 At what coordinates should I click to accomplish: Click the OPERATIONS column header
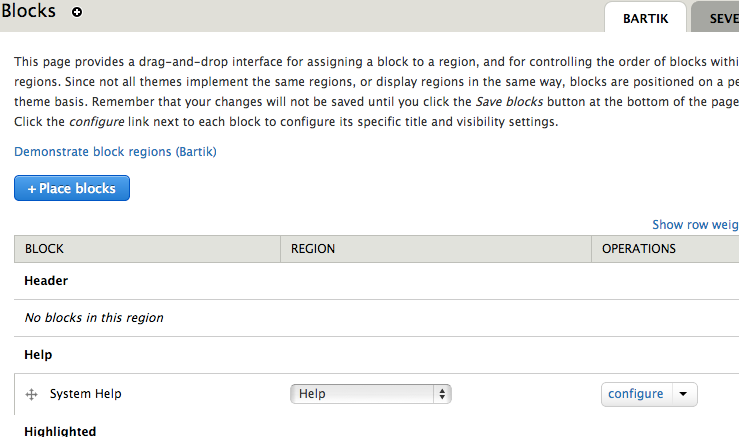tap(639, 249)
